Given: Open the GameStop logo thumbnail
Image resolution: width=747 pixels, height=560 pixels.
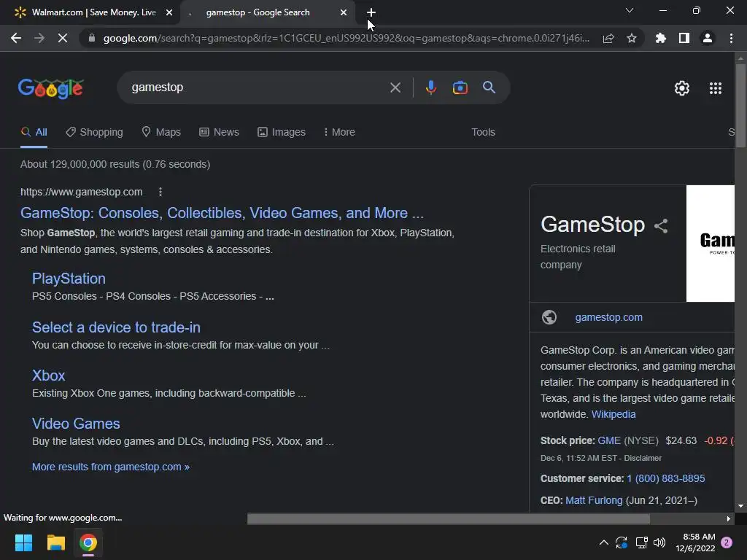Looking at the screenshot, I should pos(711,244).
